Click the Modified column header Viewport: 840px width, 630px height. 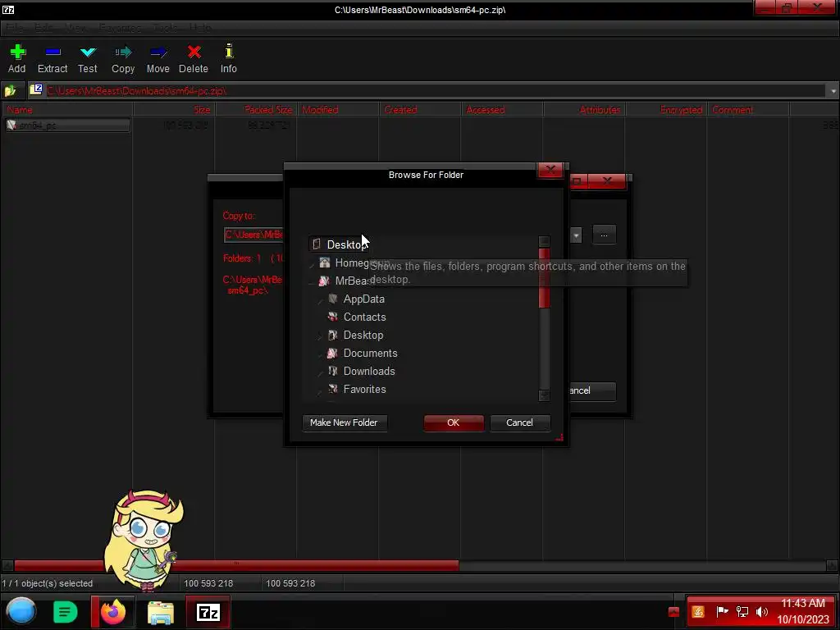point(338,110)
